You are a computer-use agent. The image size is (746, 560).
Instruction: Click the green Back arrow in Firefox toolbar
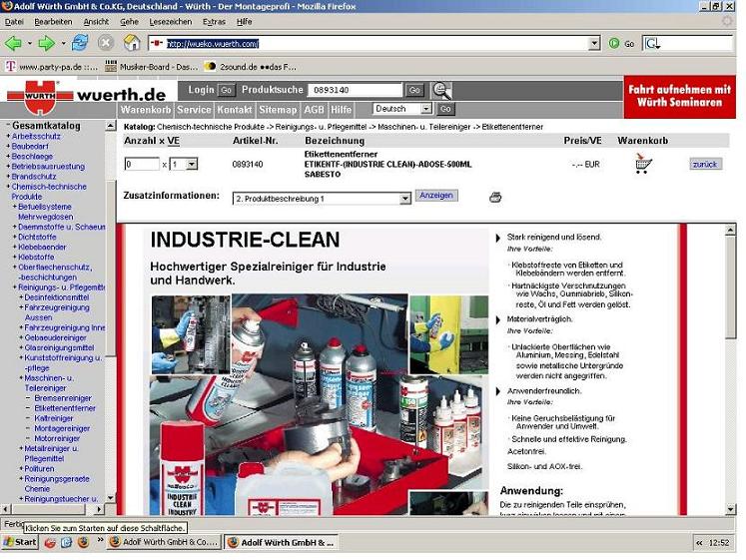pyautogui.click(x=13, y=44)
